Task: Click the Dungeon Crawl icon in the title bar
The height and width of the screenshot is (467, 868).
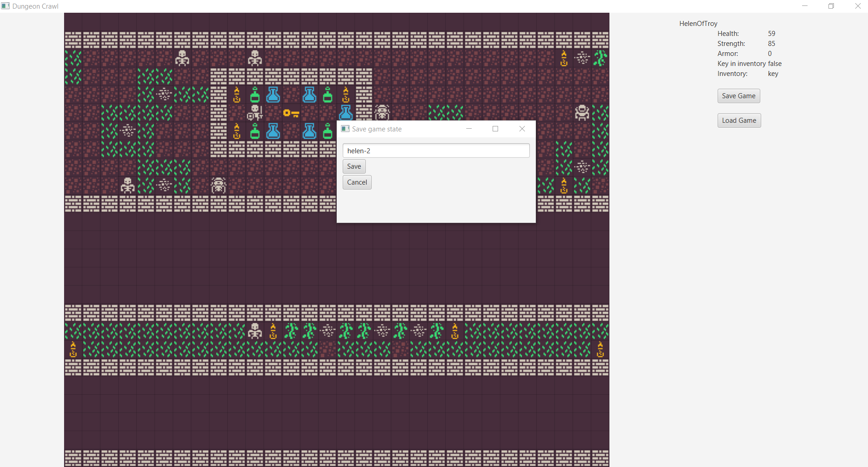Action: (x=5, y=6)
